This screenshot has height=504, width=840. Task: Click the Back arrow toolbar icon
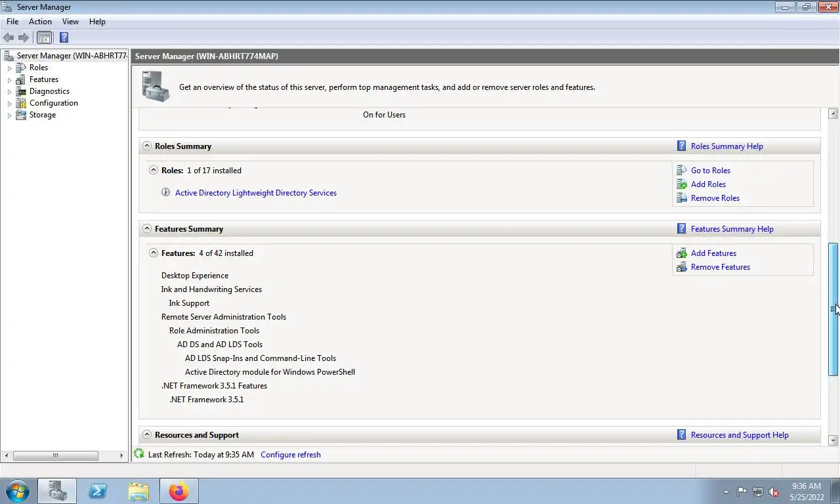tap(9, 38)
